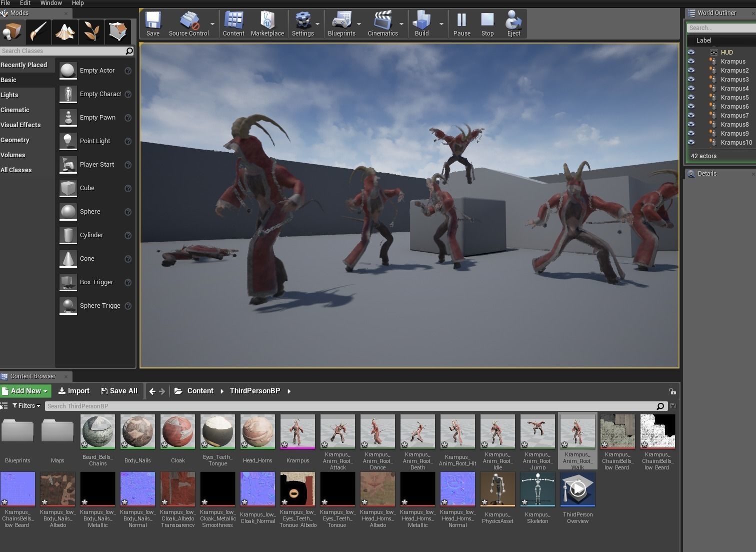Image resolution: width=756 pixels, height=552 pixels.
Task: Hide Krampus5 in World Outliner
Action: 691,97
